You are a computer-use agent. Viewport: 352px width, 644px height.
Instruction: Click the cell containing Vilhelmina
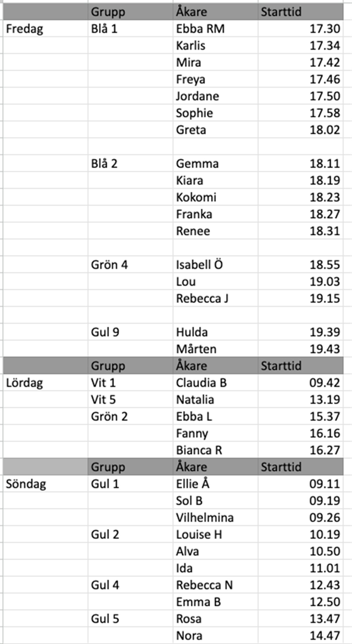tap(205, 518)
